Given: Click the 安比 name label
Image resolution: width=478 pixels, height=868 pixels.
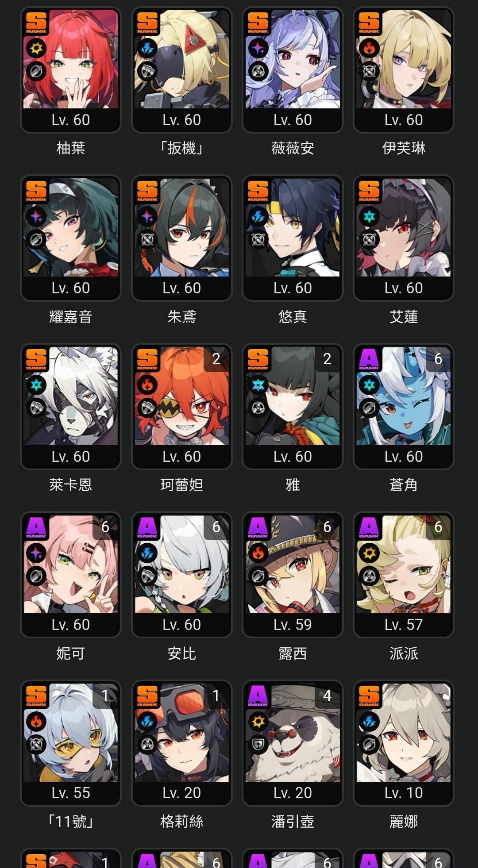Looking at the screenshot, I should (182, 653).
